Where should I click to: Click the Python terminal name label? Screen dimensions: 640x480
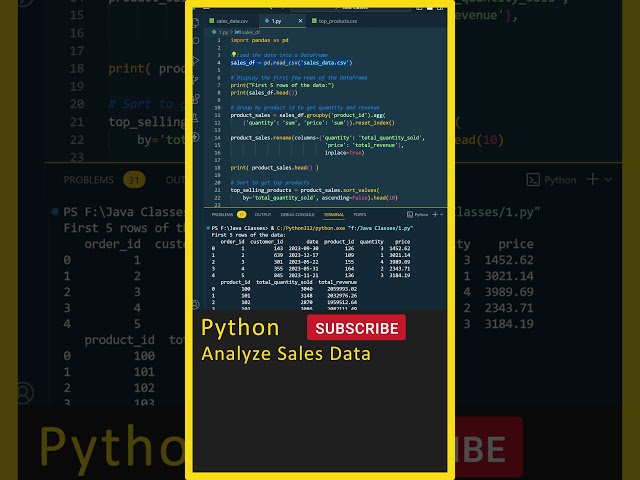(x=421, y=214)
